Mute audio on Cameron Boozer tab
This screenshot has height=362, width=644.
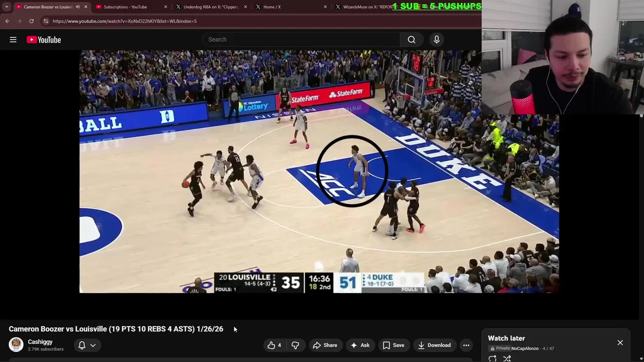[77, 7]
